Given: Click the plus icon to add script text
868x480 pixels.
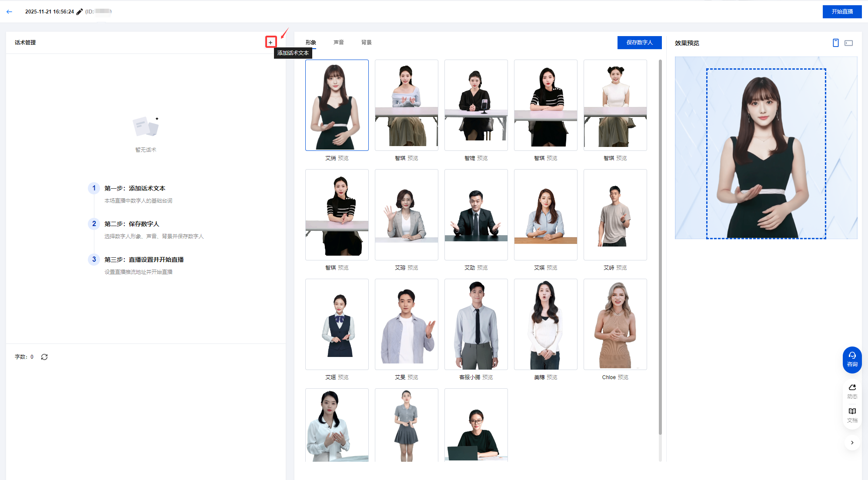Looking at the screenshot, I should tap(270, 42).
